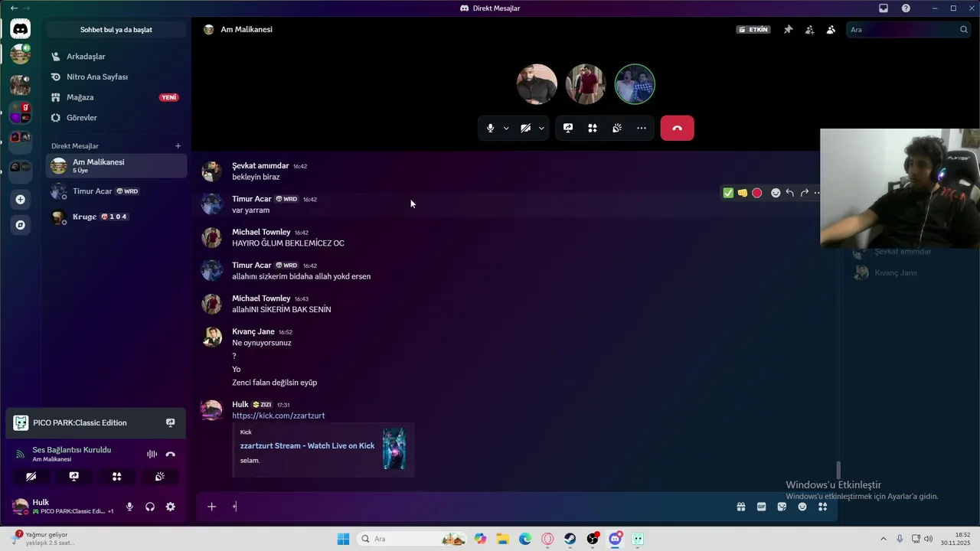Expand microphone input options arrow
The height and width of the screenshot is (551, 980).
506,129
